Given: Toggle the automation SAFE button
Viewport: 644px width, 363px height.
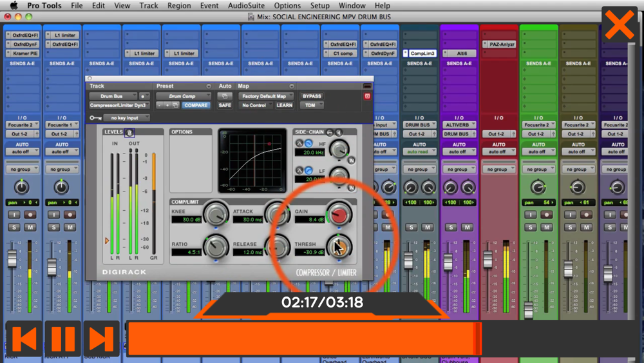Looking at the screenshot, I should point(225,105).
